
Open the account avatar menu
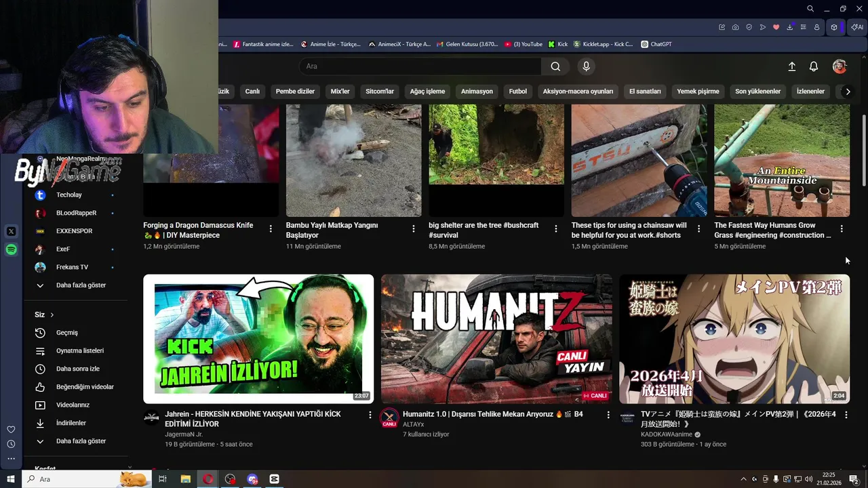pos(840,66)
